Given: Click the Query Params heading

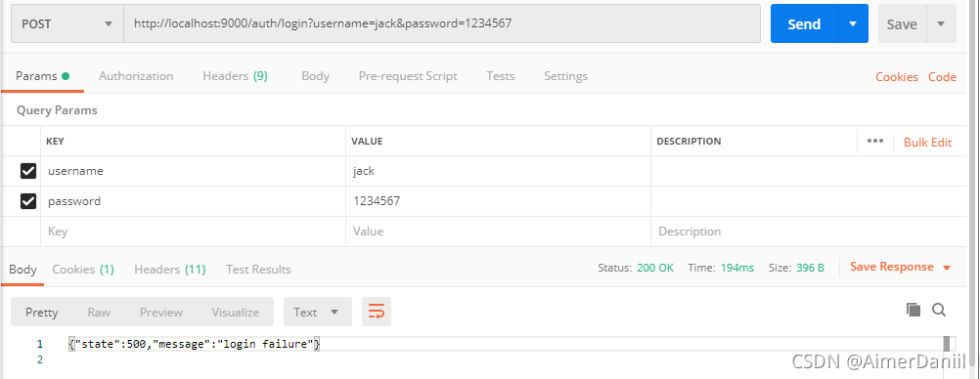Looking at the screenshot, I should (57, 110).
